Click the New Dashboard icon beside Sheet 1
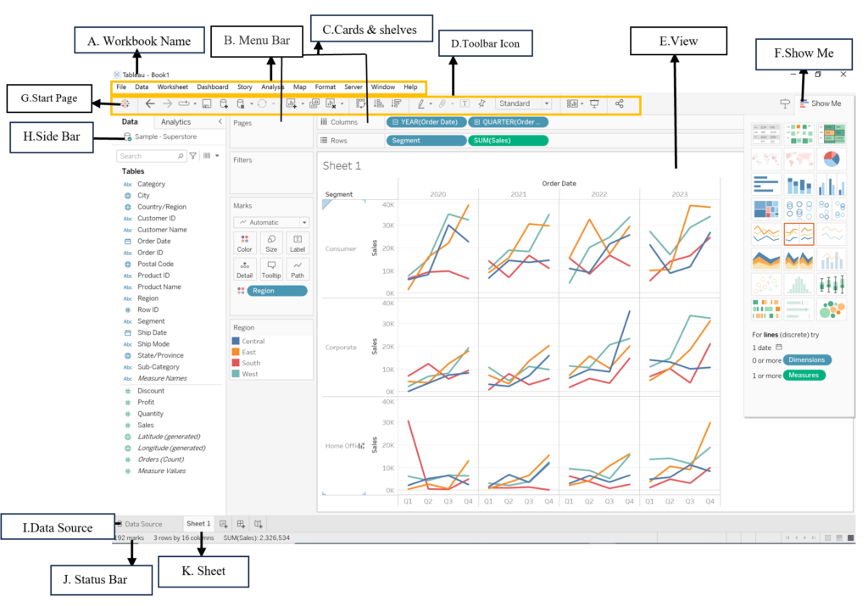The image size is (868, 607). [x=242, y=524]
